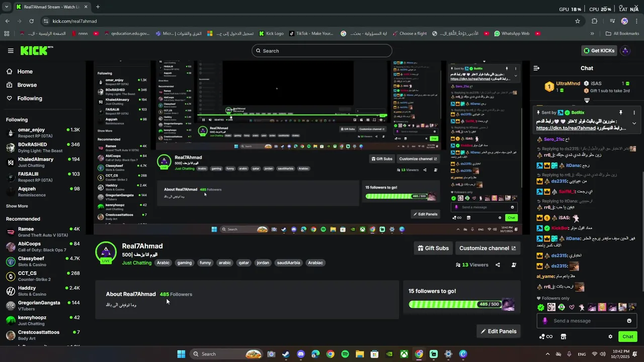Select the green verified badge emote
This screenshot has width=644, height=362.
coord(541,307)
